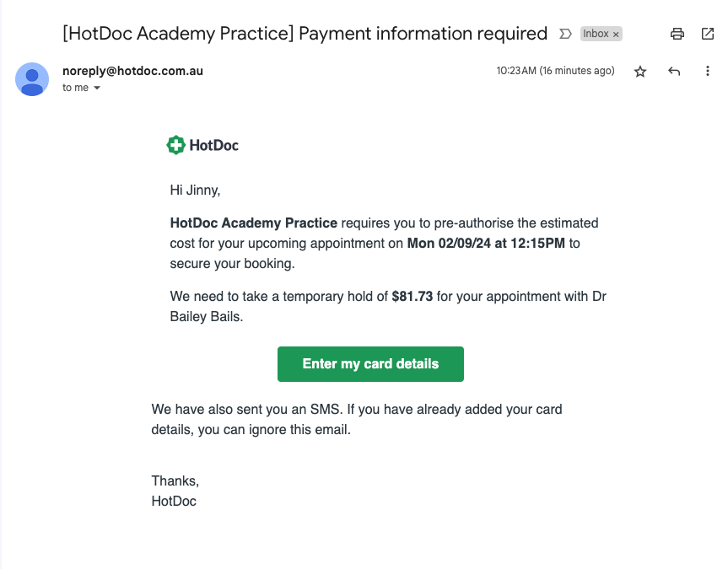Click the Enter my card details button

[x=370, y=364]
